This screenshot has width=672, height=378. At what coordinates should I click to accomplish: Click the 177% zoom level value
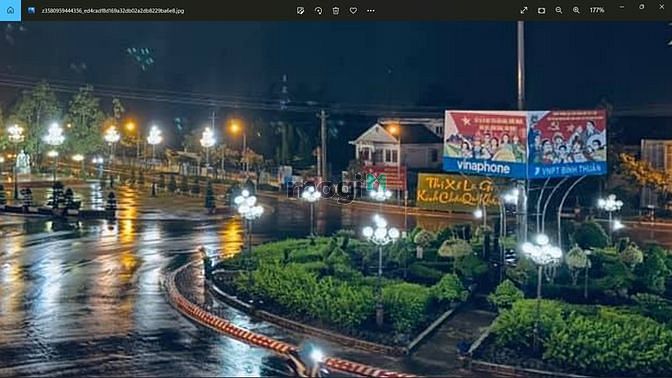(x=597, y=10)
